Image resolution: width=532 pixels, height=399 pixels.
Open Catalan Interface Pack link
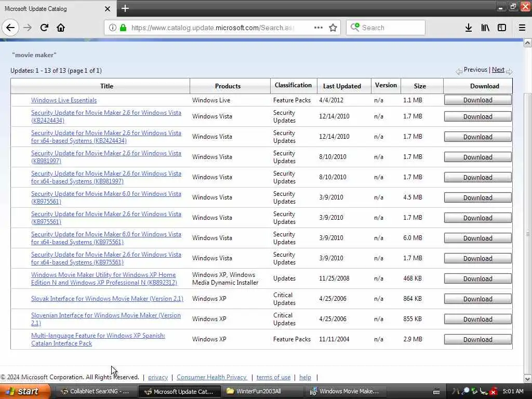coord(98,339)
